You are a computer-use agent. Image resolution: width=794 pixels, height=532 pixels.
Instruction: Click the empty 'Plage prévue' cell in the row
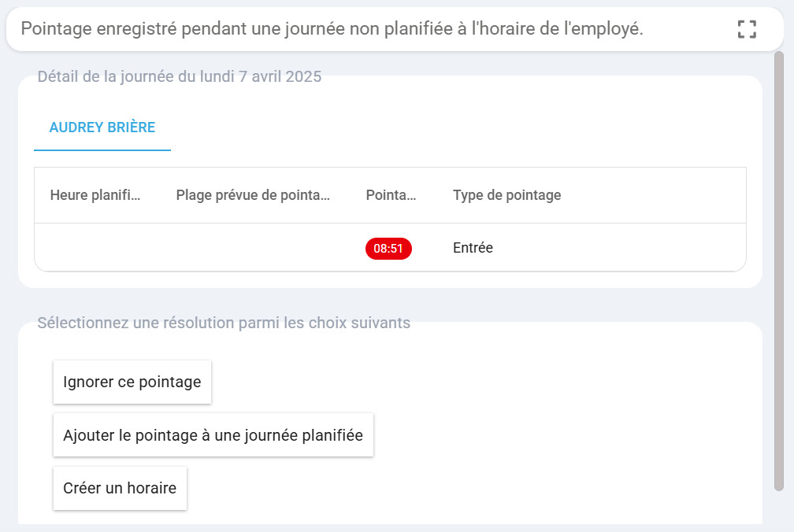coord(254,248)
